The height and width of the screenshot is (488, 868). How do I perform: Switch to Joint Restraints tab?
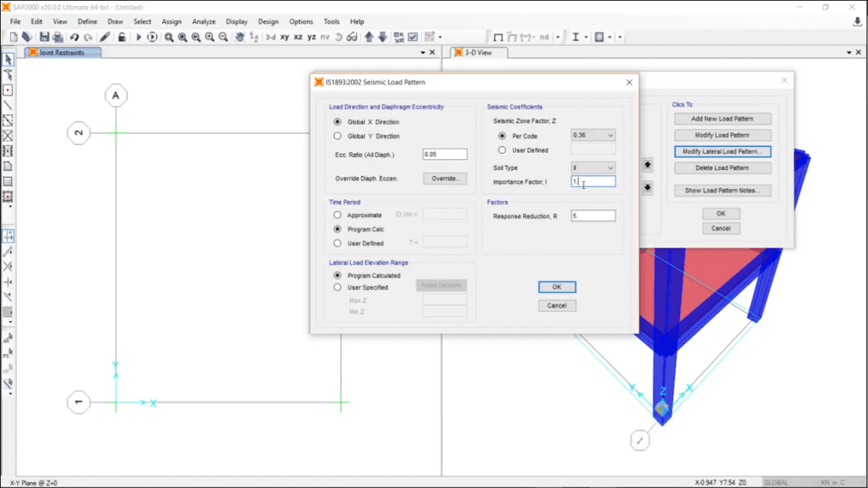coord(62,53)
